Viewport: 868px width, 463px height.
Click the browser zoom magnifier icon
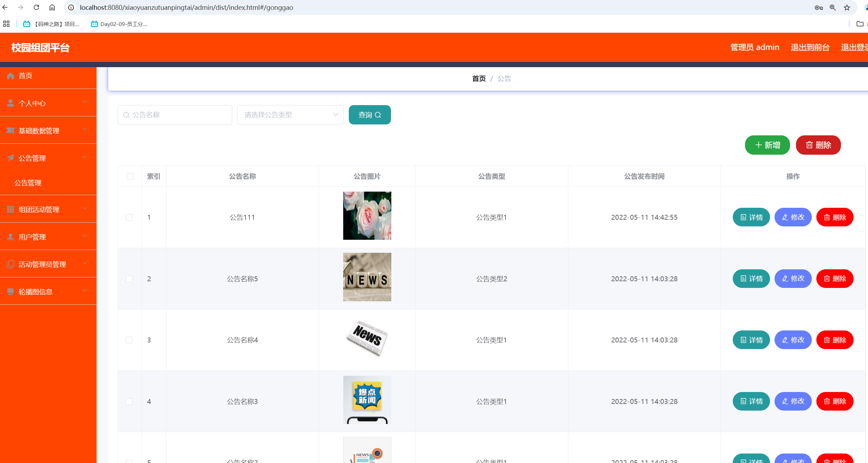[x=833, y=7]
